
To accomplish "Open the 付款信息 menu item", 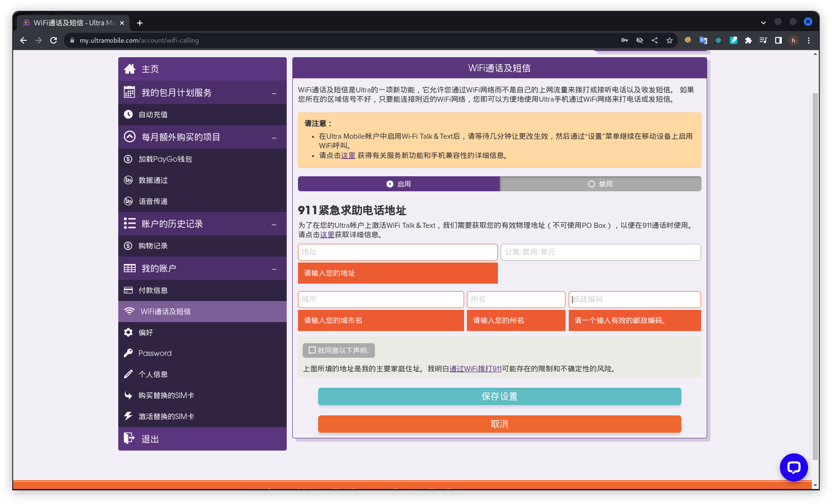I will [202, 290].
